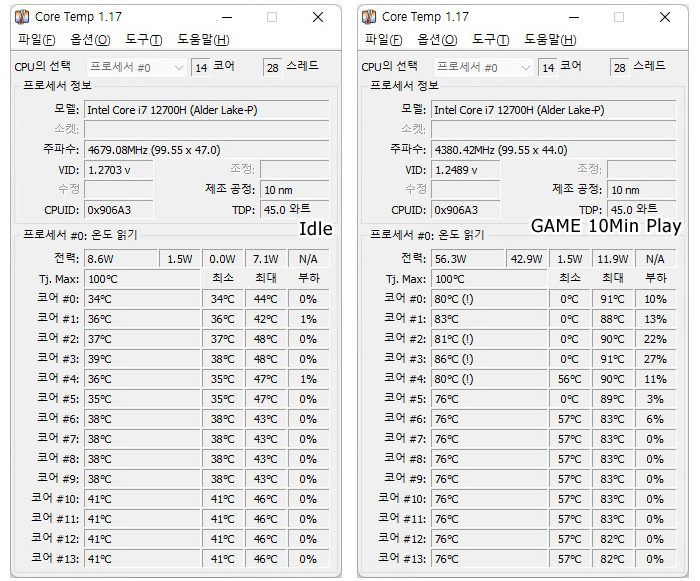Minimize the right Core Temp window
The width and height of the screenshot is (700, 581).
[x=574, y=17]
